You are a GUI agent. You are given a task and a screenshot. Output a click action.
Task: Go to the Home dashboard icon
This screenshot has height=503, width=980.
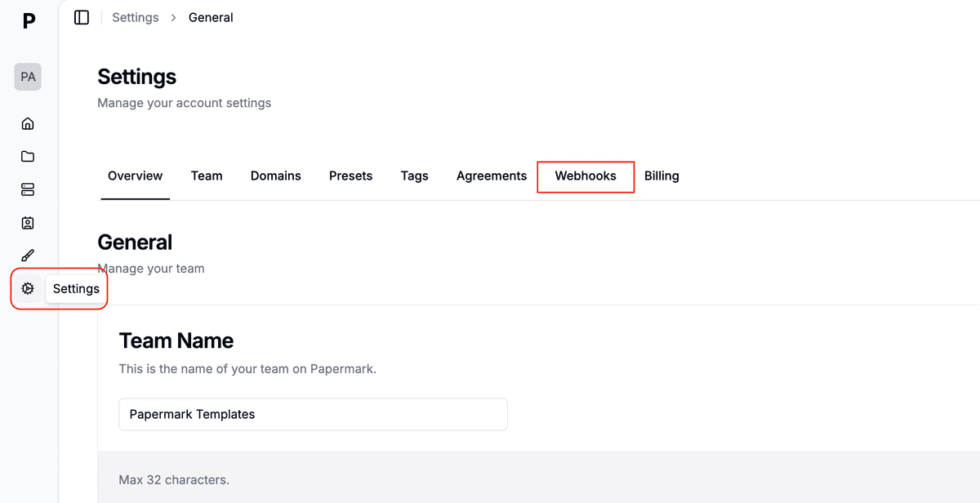[x=28, y=123]
